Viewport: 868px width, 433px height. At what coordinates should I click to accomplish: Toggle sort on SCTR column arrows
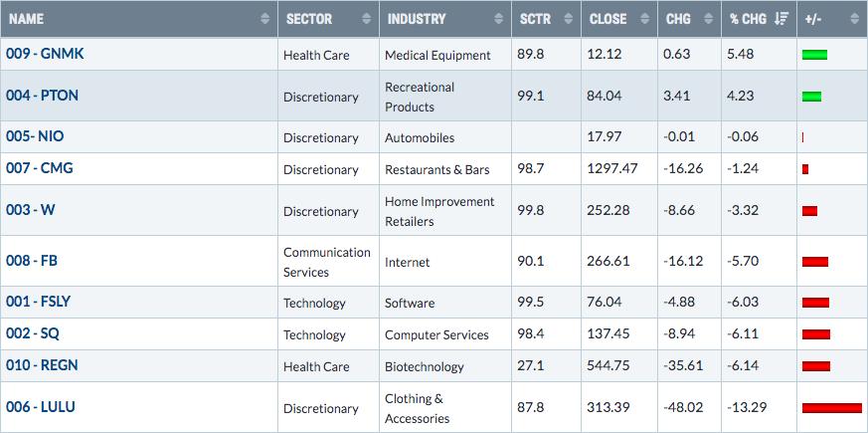(569, 19)
